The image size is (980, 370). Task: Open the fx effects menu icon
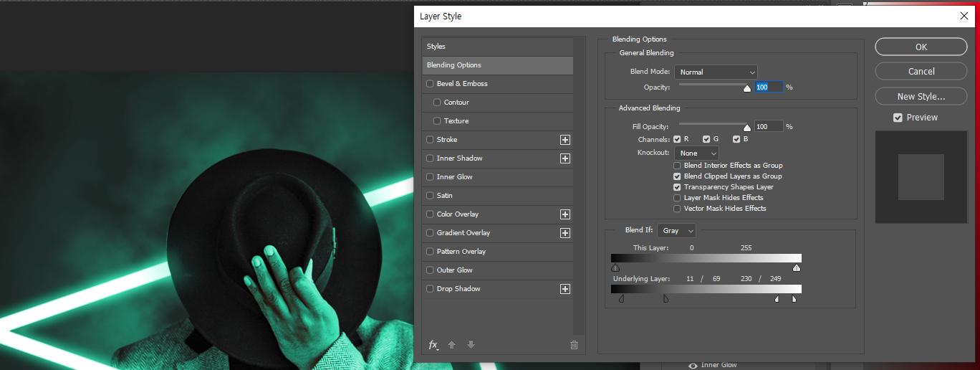click(x=433, y=345)
